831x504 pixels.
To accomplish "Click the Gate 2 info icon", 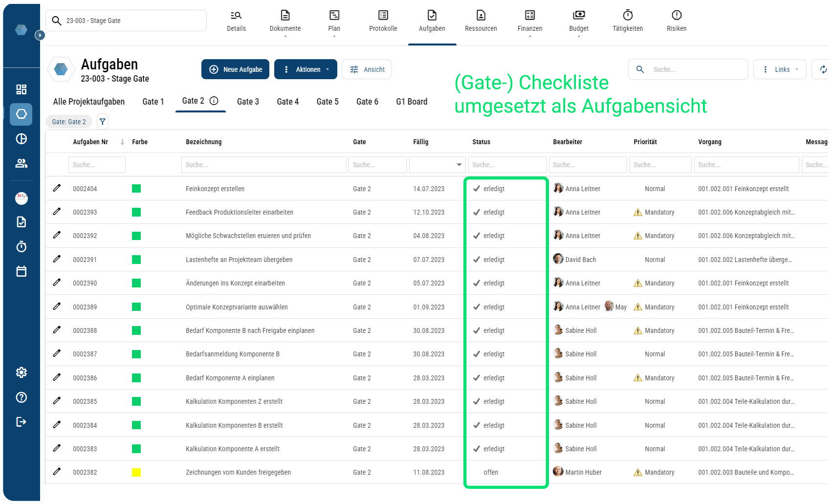I will (x=214, y=101).
